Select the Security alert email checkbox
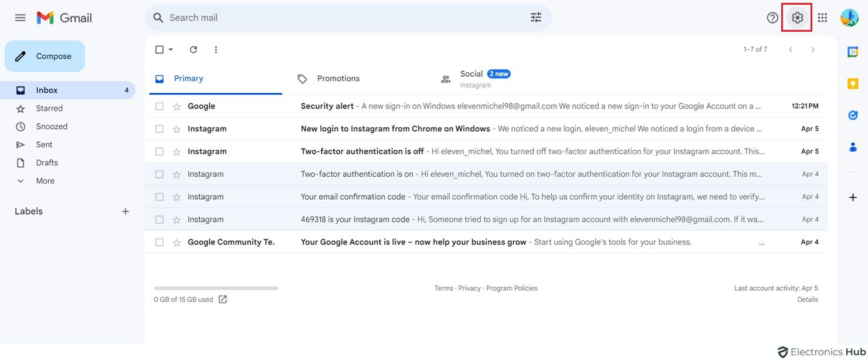868x360 pixels. point(159,106)
